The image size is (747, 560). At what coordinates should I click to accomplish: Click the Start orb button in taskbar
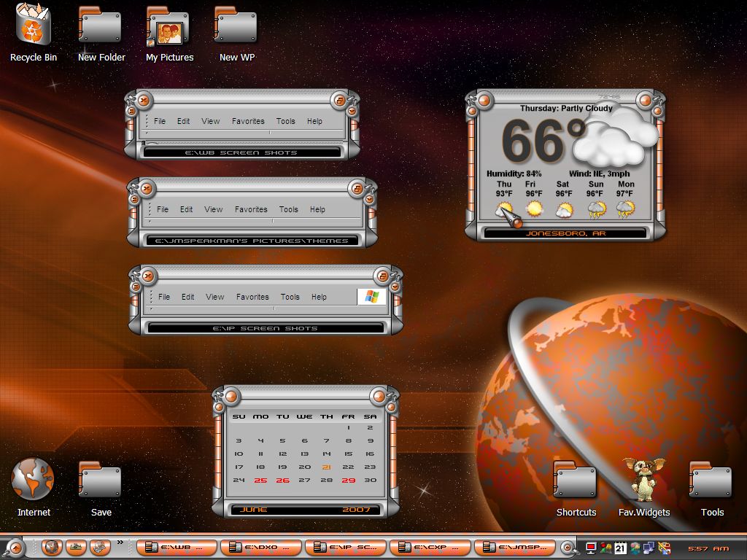[15, 548]
